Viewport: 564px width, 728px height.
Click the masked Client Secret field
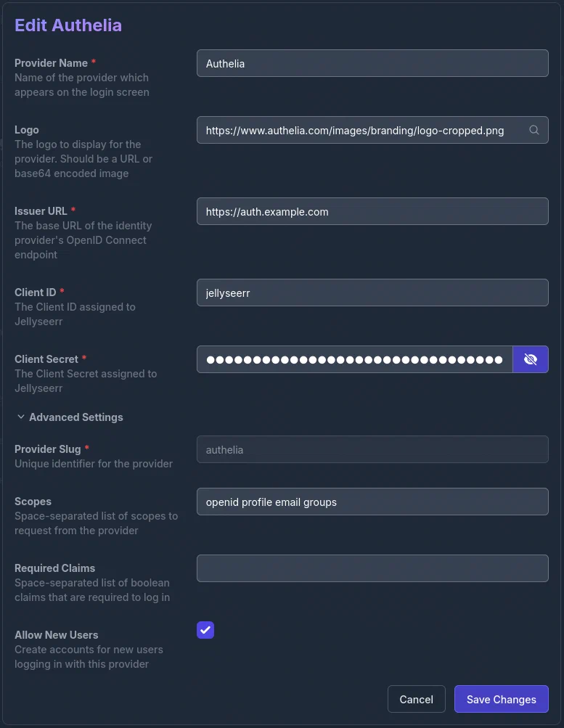(x=355, y=359)
